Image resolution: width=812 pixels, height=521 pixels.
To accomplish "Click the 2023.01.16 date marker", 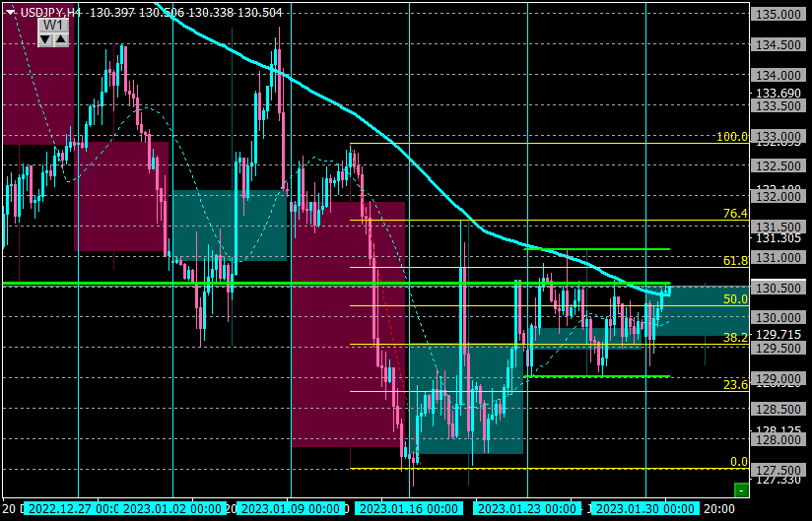I will [x=409, y=508].
